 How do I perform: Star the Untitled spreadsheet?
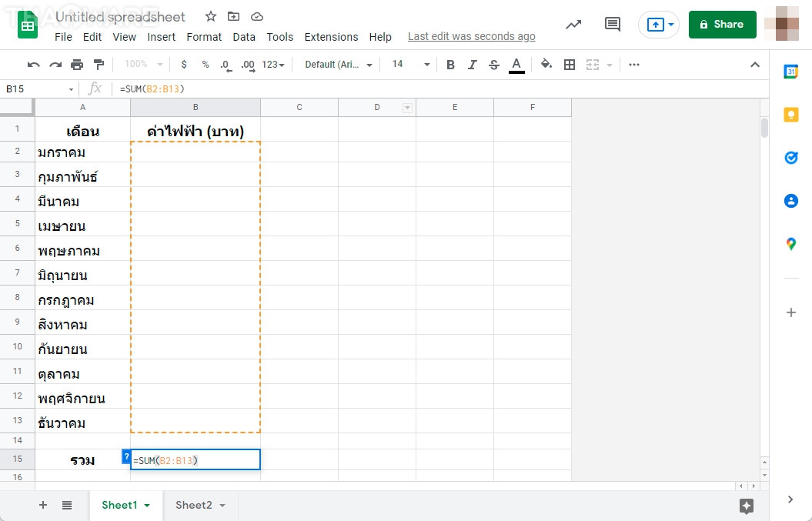pos(210,17)
